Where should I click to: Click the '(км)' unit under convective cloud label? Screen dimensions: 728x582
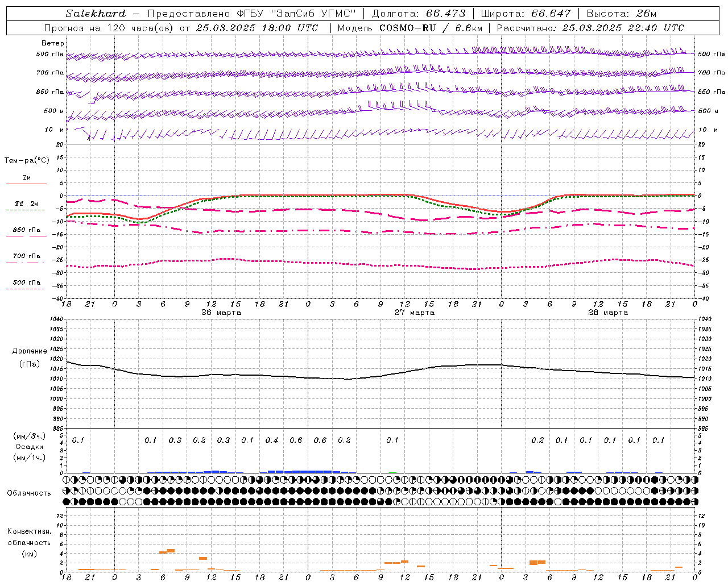[30, 554]
